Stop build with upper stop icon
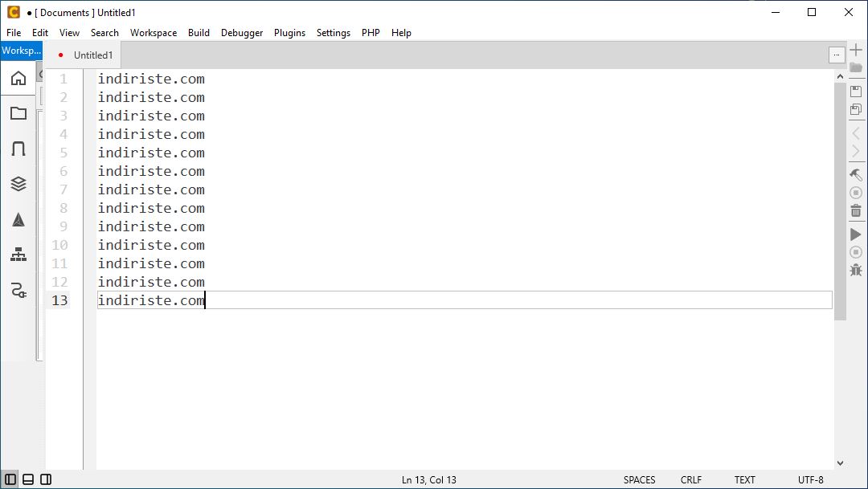The width and height of the screenshot is (868, 489). click(856, 193)
